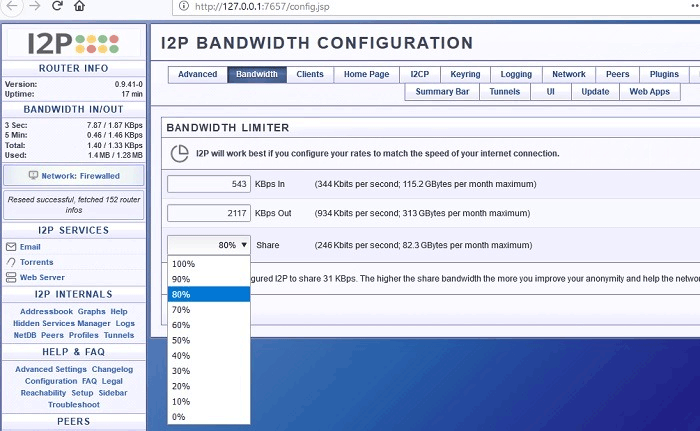Screen dimensions: 700x431
Task: Open the Hidden Services Manager link
Action: pos(62,323)
